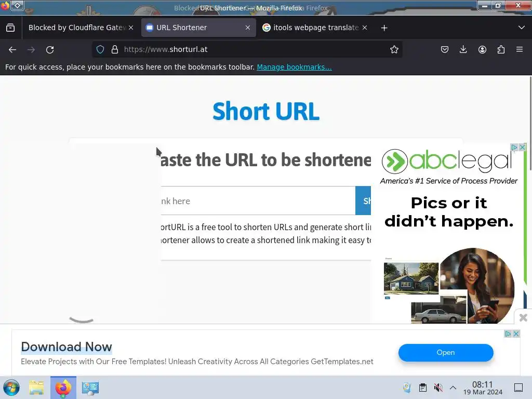Save page to Pocket
This screenshot has height=399, width=532.
445,49
